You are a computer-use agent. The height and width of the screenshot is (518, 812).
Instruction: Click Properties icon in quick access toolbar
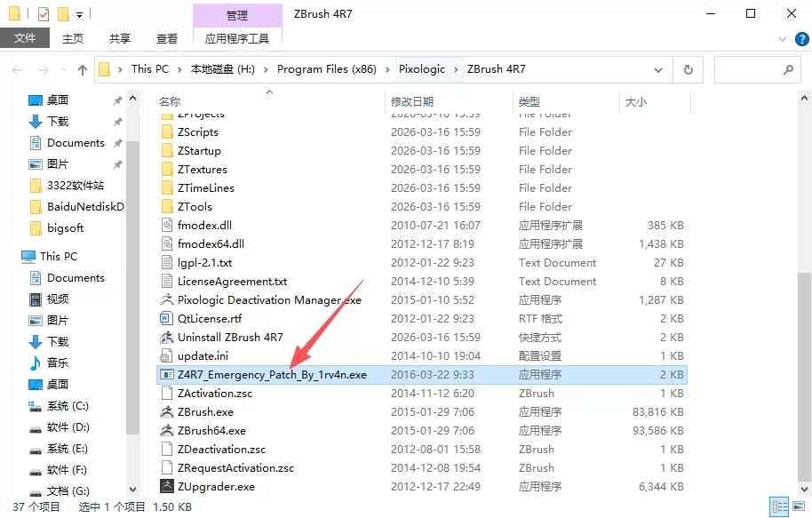coord(44,14)
